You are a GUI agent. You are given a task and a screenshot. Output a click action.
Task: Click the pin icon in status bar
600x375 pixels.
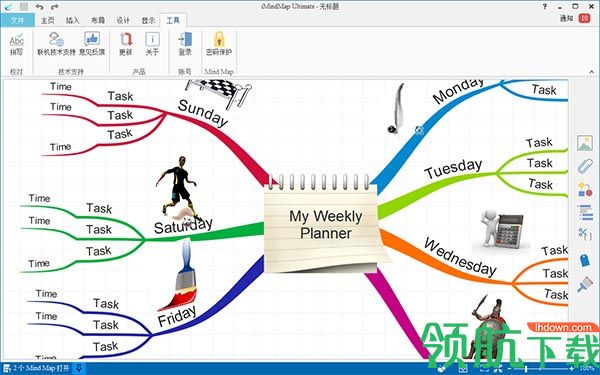pos(78,368)
